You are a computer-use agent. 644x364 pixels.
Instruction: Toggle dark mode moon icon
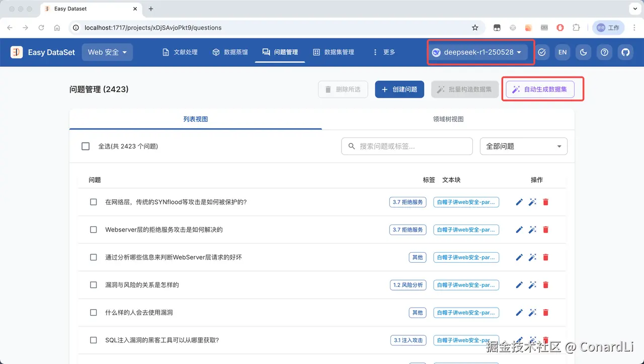(584, 52)
